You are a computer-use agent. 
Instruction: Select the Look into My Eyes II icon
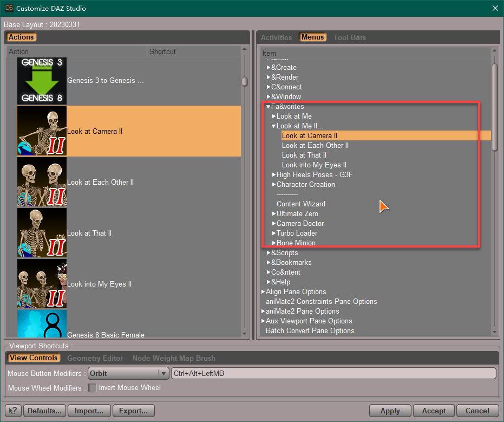pyautogui.click(x=42, y=284)
